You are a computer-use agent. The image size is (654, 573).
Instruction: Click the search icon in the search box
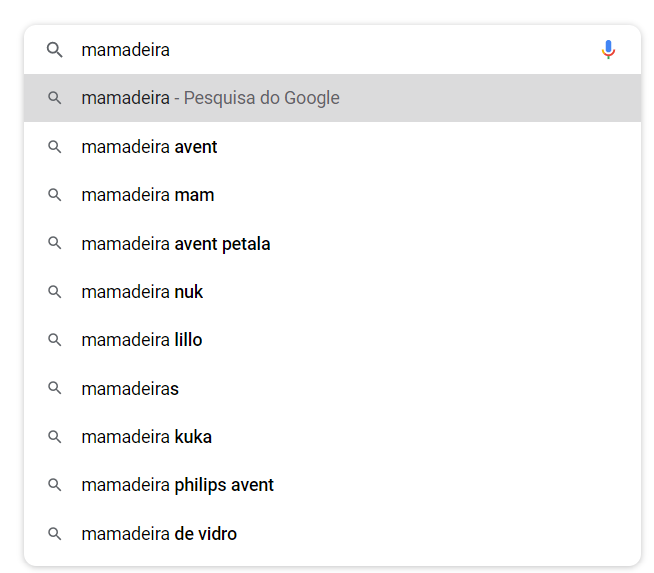pyautogui.click(x=55, y=50)
